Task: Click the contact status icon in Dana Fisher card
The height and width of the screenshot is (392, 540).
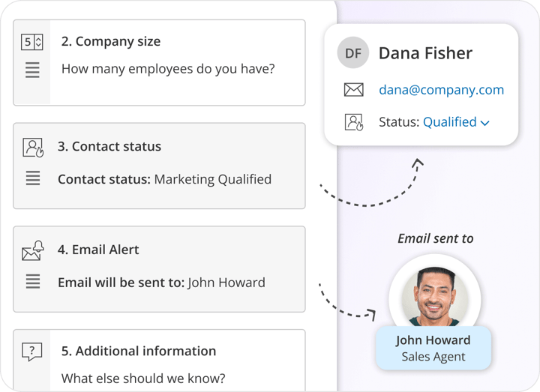Action: point(353,122)
